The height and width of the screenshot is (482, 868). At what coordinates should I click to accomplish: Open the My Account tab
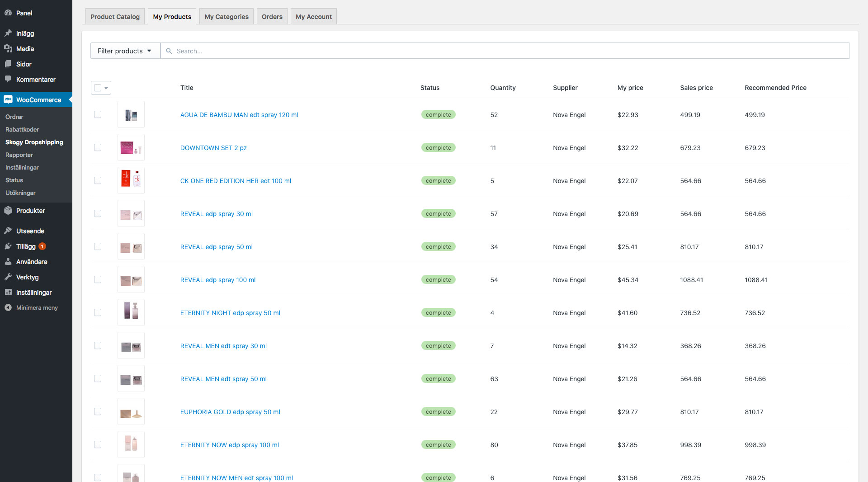click(314, 17)
